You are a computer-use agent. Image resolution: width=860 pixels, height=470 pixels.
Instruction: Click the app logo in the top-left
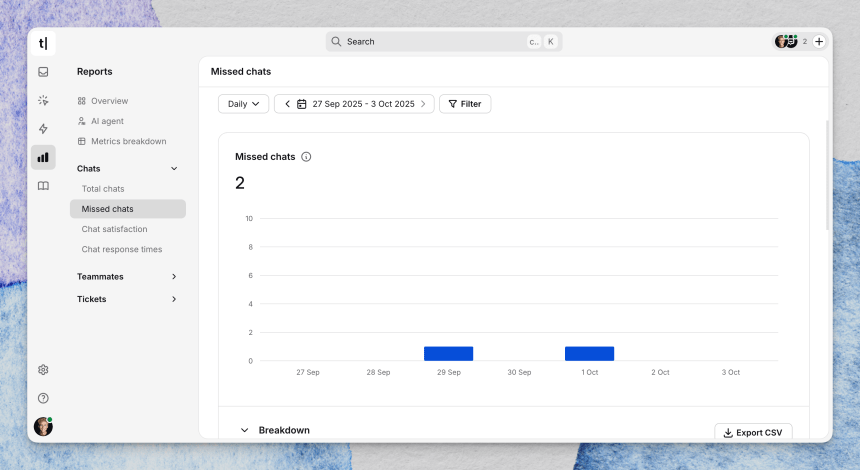(43, 43)
